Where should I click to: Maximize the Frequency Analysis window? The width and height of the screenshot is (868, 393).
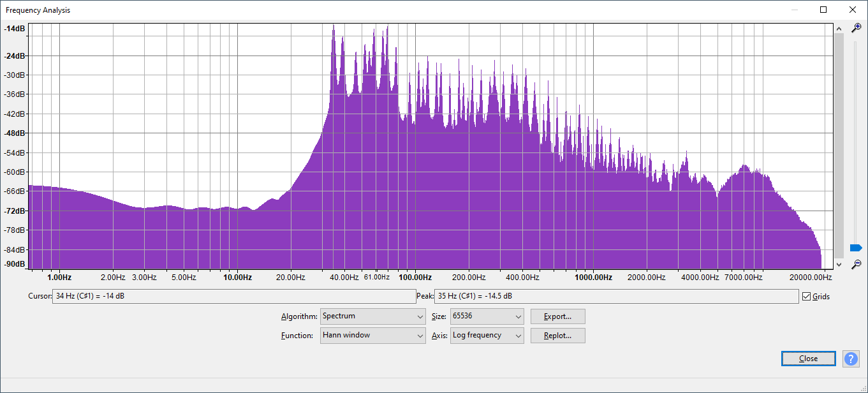point(823,10)
